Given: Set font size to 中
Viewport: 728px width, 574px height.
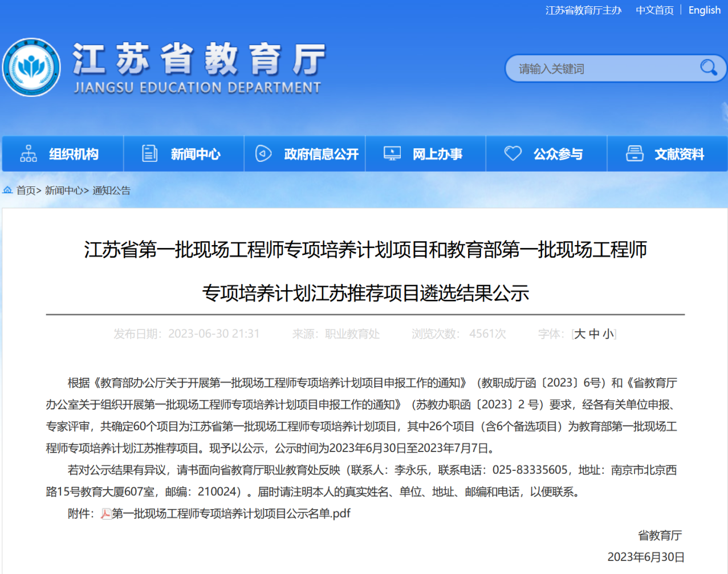Looking at the screenshot, I should (x=594, y=334).
